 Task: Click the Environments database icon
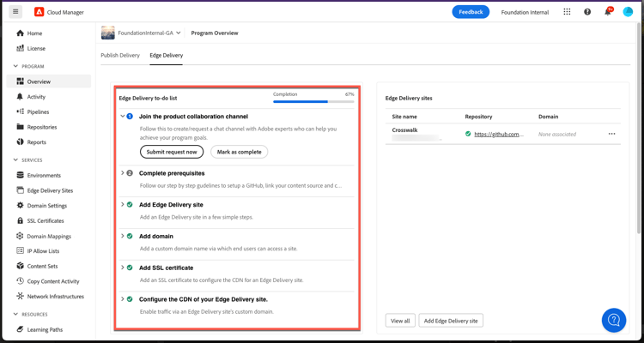20,175
